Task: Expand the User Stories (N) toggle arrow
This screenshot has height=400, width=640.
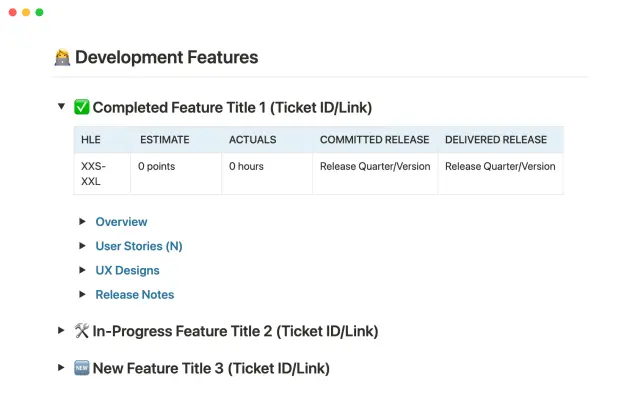Action: pyautogui.click(x=82, y=246)
